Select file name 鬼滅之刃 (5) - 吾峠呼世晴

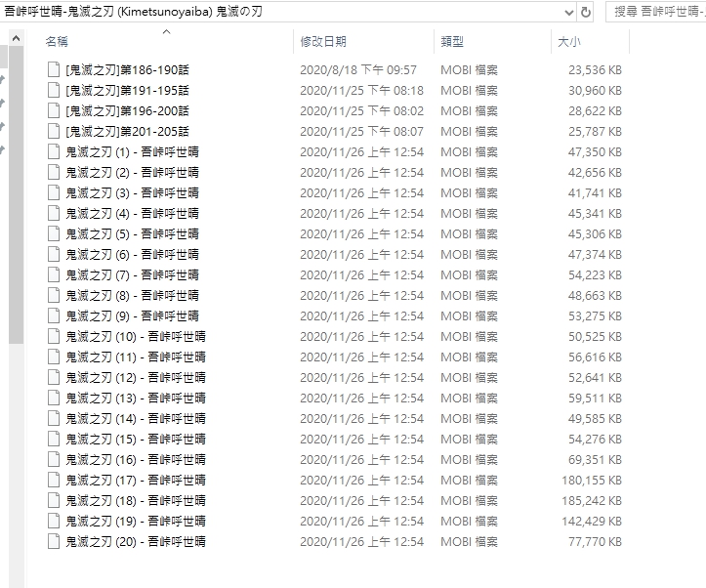pos(132,234)
